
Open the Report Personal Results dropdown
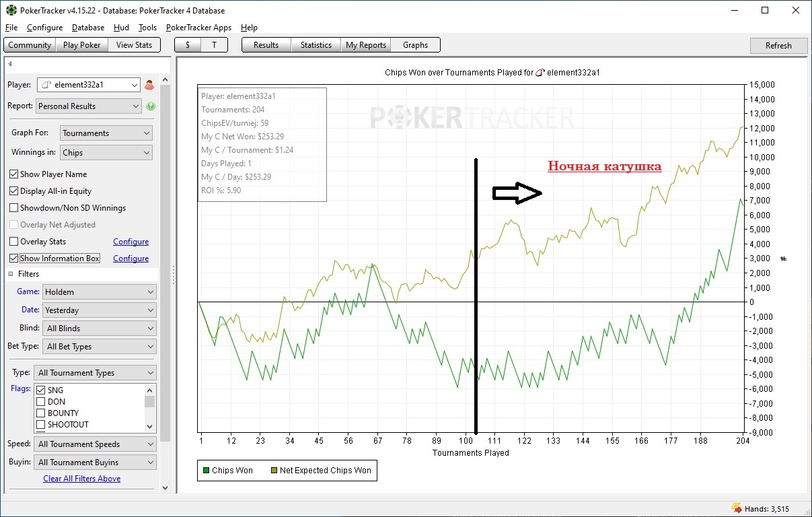[x=89, y=106]
